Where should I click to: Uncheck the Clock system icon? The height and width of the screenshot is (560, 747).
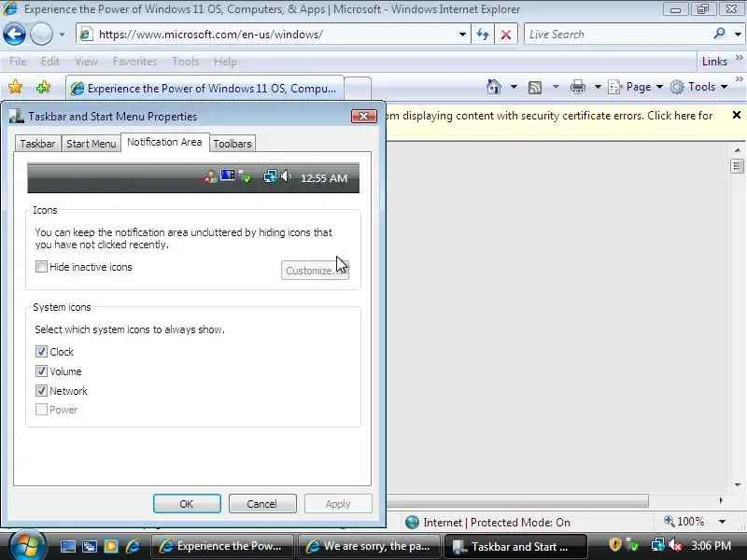click(x=41, y=352)
